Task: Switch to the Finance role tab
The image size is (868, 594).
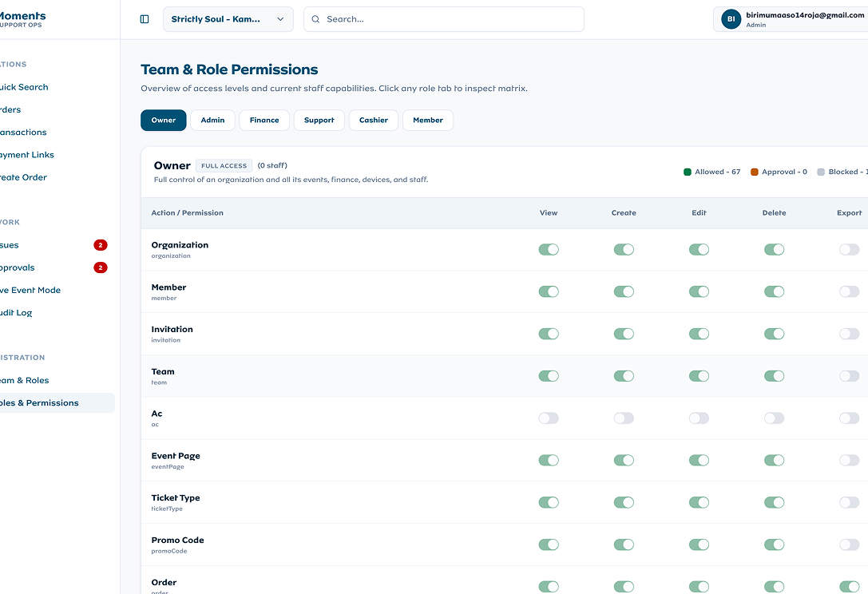Action: 264,120
